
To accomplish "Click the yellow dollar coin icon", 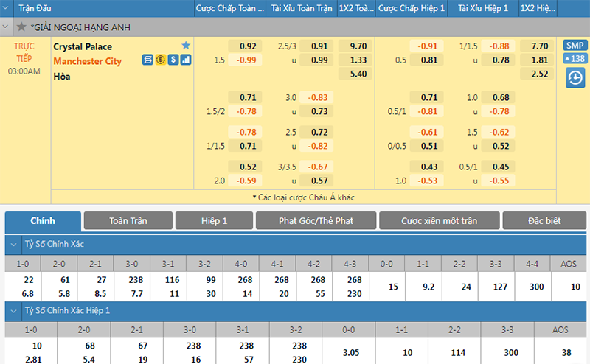I will point(160,60).
